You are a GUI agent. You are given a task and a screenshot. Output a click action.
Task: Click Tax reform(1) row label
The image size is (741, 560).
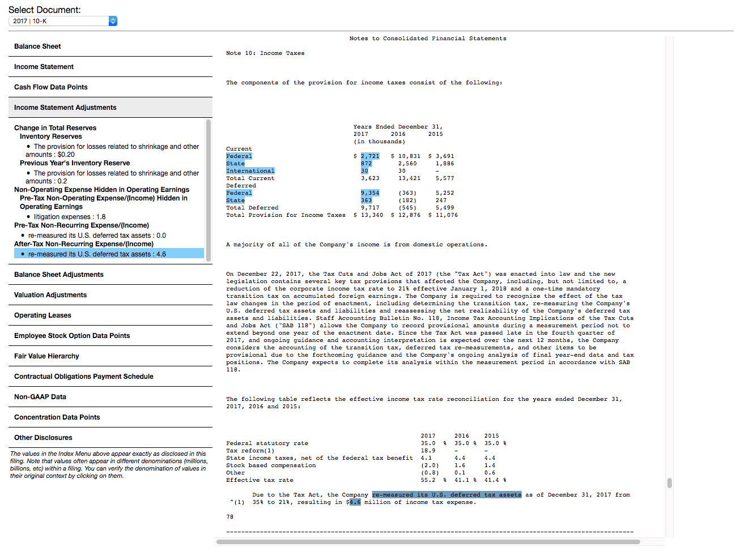click(250, 451)
